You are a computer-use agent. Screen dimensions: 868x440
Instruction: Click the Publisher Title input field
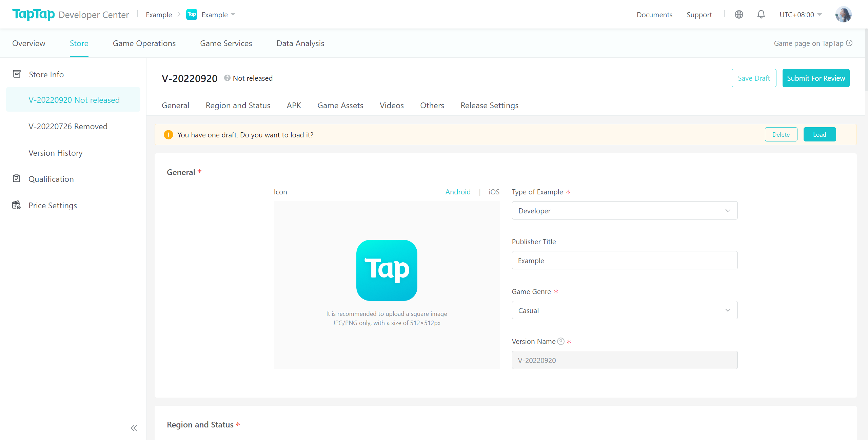point(625,260)
